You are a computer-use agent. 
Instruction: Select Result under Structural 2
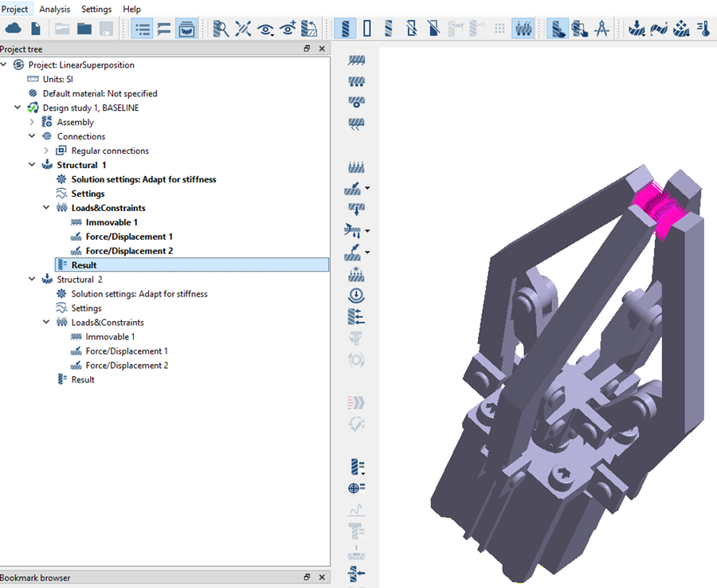[x=83, y=380]
